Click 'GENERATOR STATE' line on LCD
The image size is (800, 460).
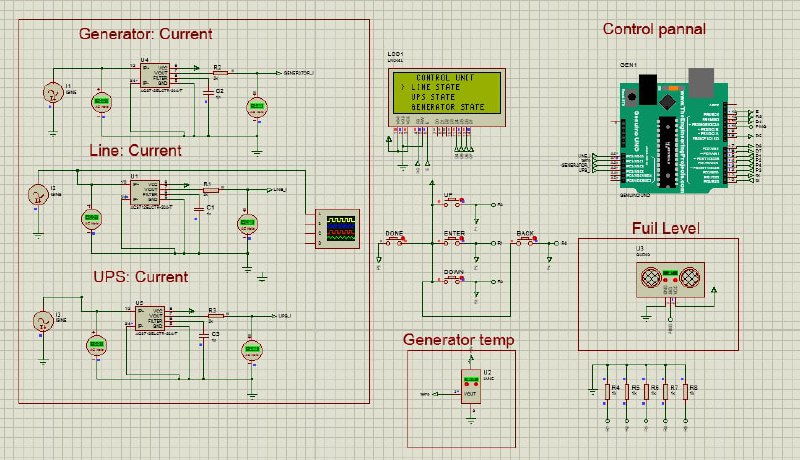click(447, 107)
